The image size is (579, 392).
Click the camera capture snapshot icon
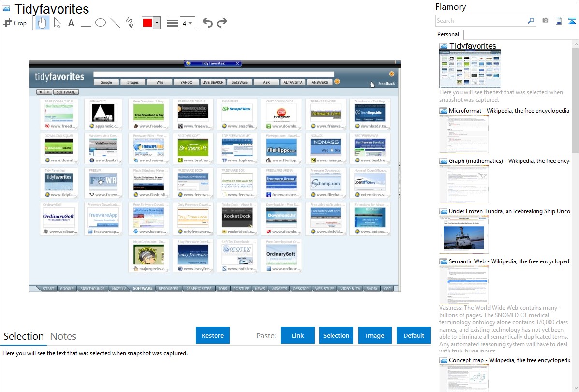[x=545, y=21]
